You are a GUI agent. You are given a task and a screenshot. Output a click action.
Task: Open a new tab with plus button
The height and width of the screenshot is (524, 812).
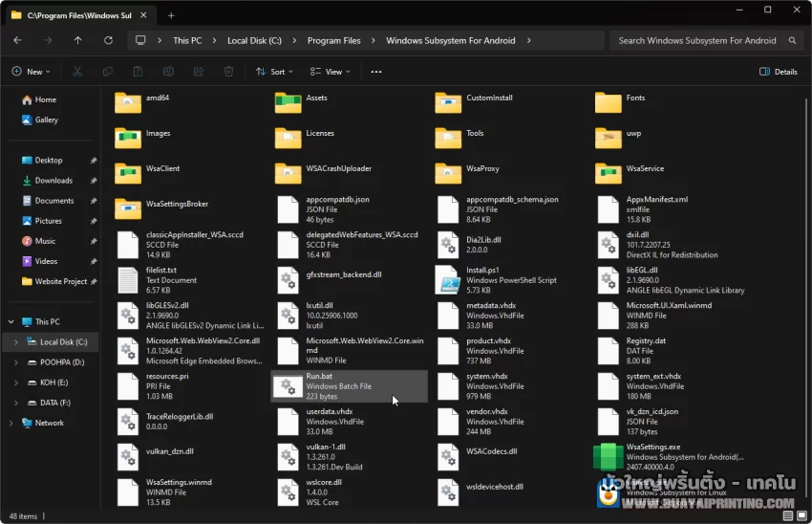coord(172,15)
